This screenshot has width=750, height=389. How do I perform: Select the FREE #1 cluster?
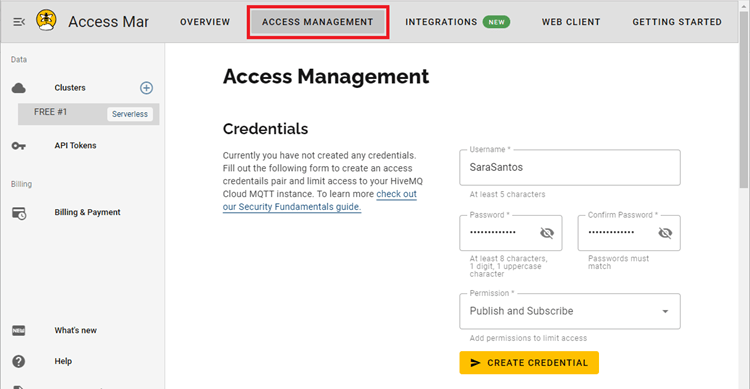coord(88,114)
